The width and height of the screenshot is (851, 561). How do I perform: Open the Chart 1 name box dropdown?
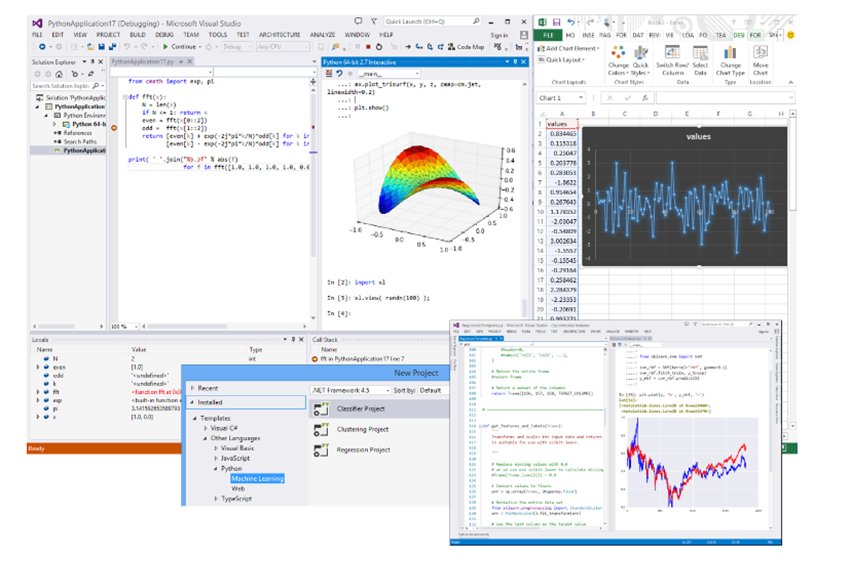click(581, 98)
